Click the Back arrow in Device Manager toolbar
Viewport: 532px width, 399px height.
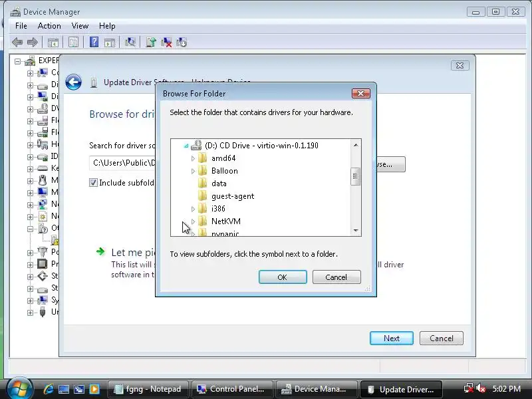pyautogui.click(x=17, y=43)
